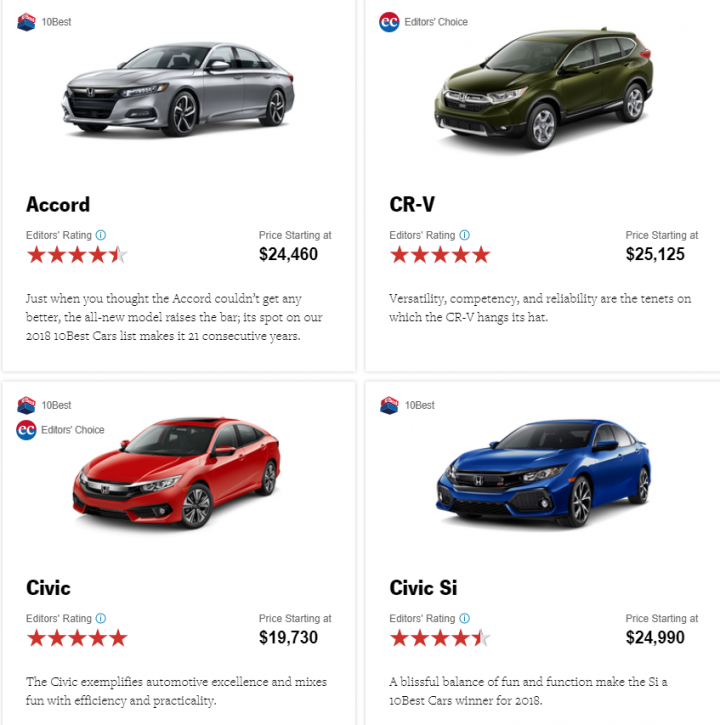Screen dimensions: 720x725
Task: Open Editors' Rating info icon for Civic
Action: 100,619
